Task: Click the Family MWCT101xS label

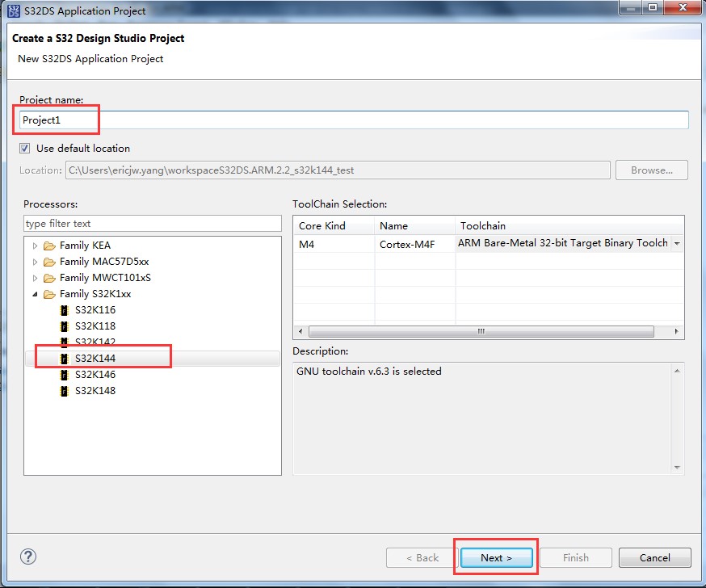Action: 105,278
